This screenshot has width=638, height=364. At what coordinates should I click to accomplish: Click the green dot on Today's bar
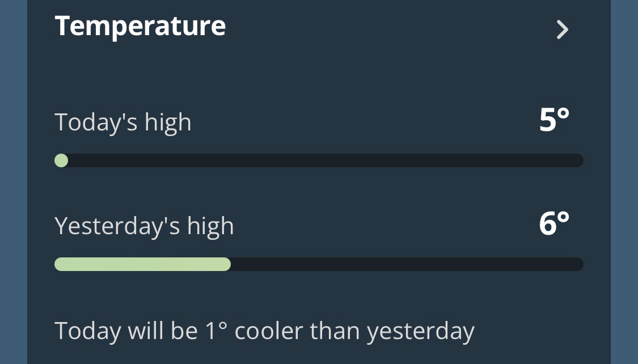(61, 161)
